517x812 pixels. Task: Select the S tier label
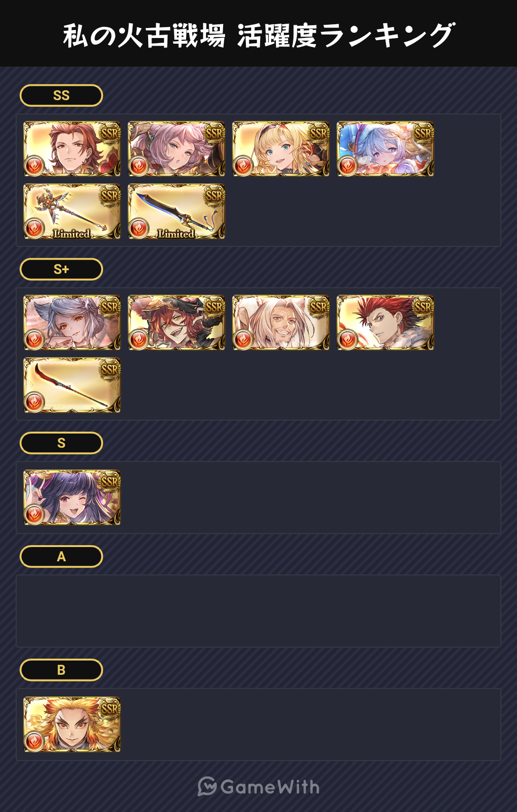[x=61, y=443]
